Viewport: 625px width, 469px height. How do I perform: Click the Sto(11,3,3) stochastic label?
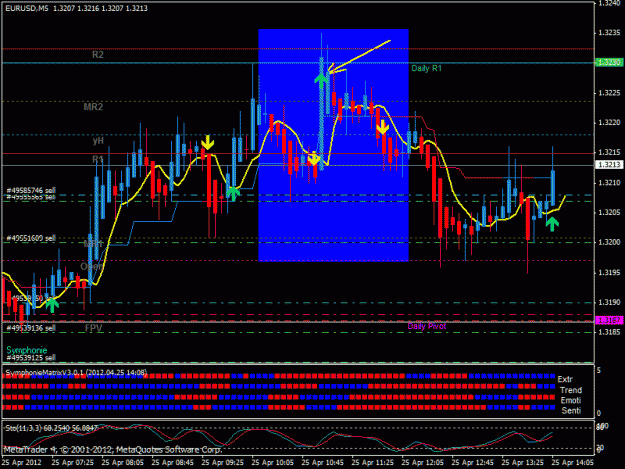point(51,428)
